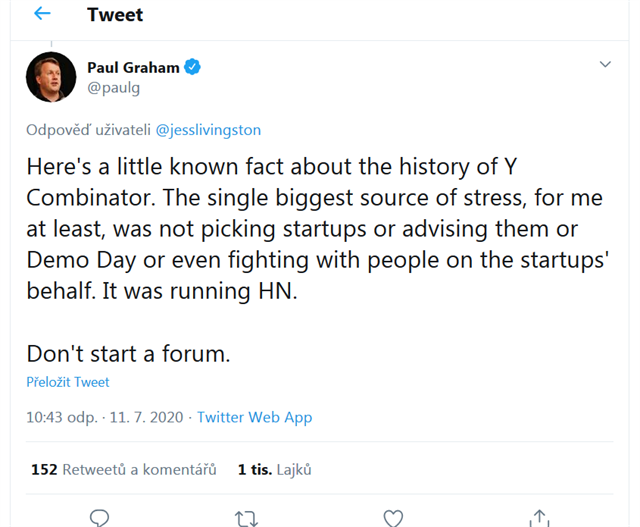Click Přeložit Tweet translate link

(x=68, y=382)
